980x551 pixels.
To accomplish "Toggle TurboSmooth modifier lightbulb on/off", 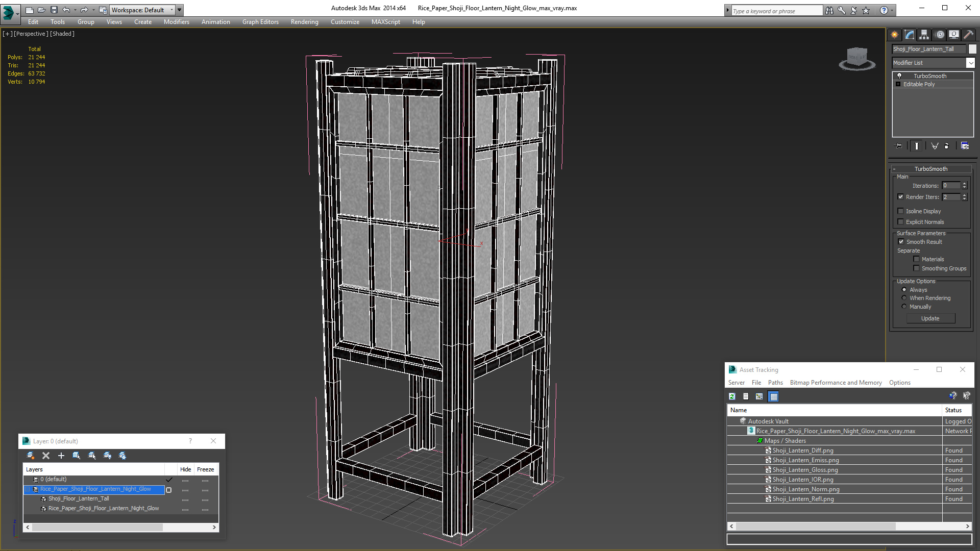I will (x=899, y=76).
